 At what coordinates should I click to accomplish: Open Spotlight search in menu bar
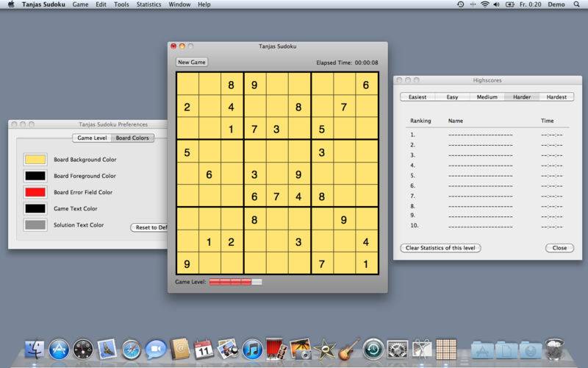click(576, 4)
